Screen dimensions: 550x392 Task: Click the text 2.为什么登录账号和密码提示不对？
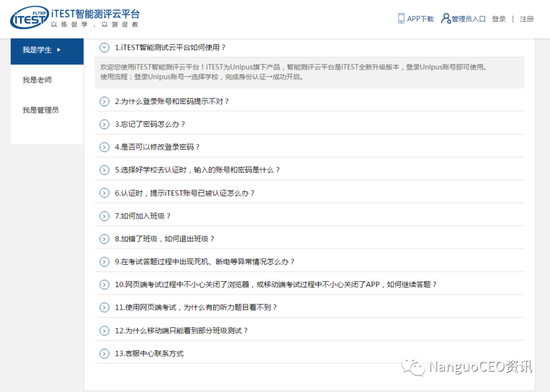[172, 101]
